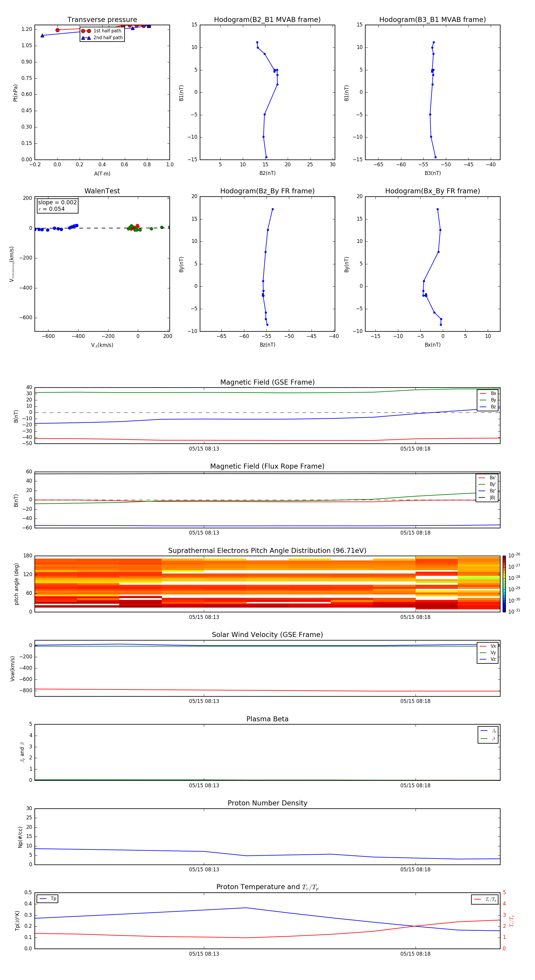This screenshot has height=980, width=535.
Task: Click "05/15 08:18" under Proton Temperature plot
Action: 416,954
